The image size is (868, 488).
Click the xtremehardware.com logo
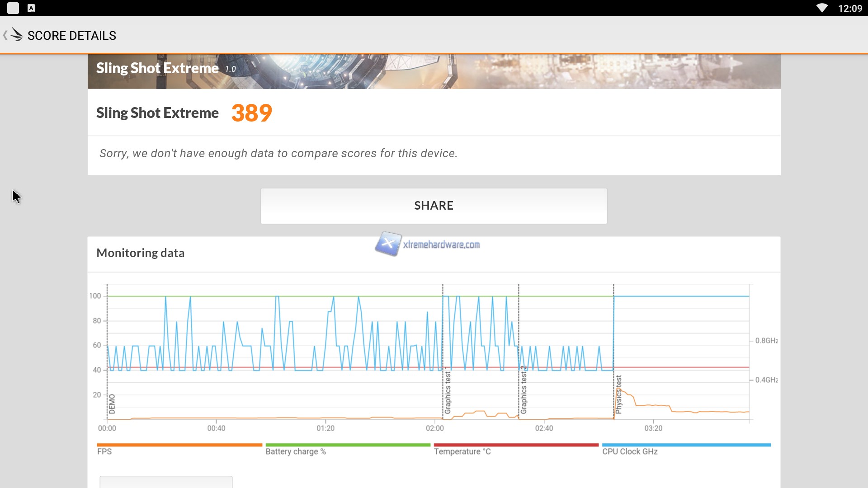point(428,244)
